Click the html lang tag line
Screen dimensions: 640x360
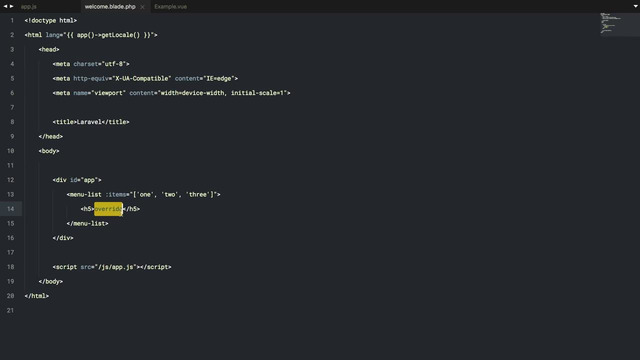[x=91, y=35]
